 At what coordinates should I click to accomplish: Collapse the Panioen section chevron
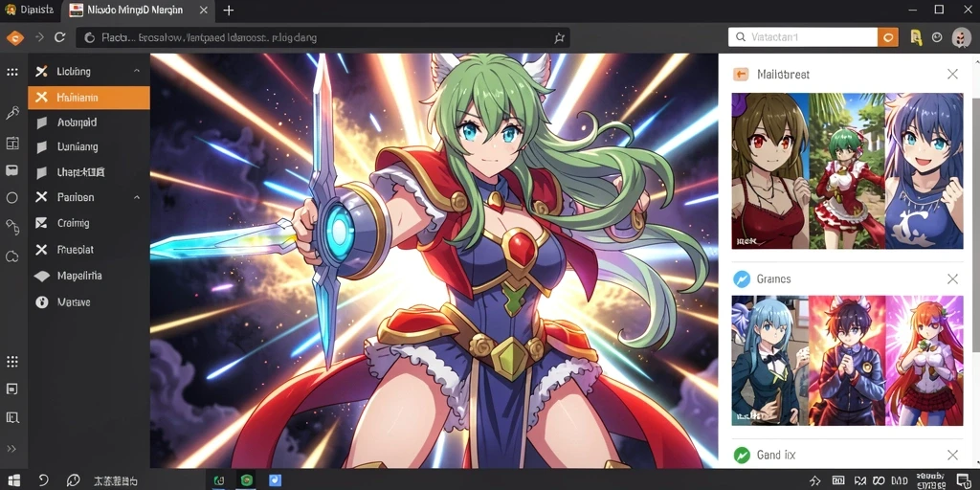tap(137, 197)
